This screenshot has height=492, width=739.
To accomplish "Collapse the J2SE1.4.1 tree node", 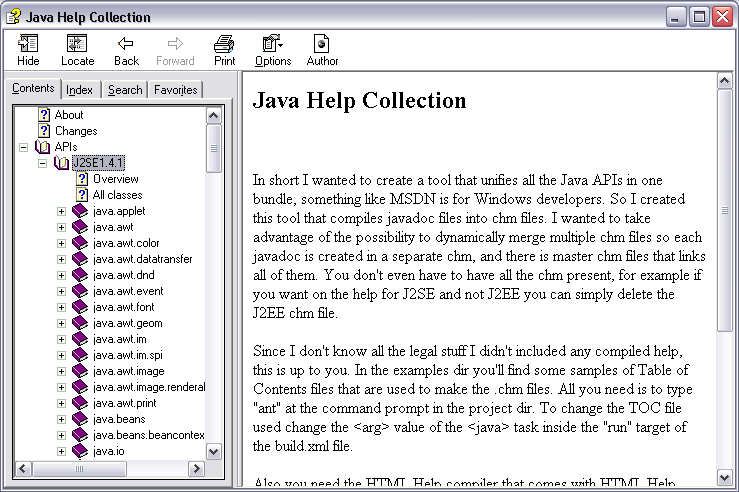I will click(42, 163).
